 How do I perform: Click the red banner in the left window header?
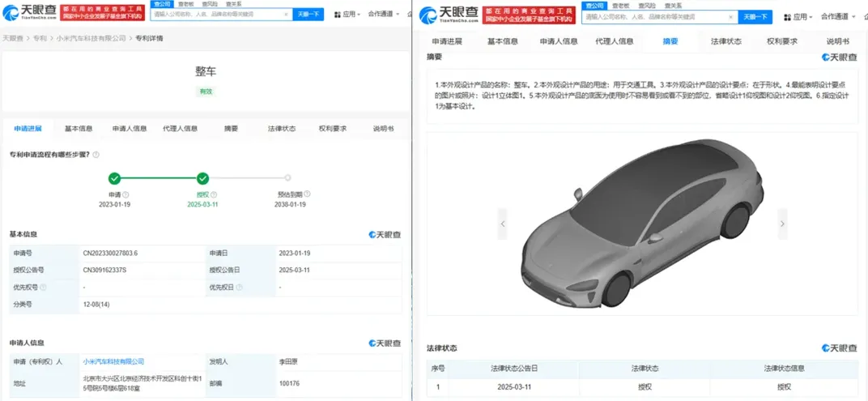(103, 13)
